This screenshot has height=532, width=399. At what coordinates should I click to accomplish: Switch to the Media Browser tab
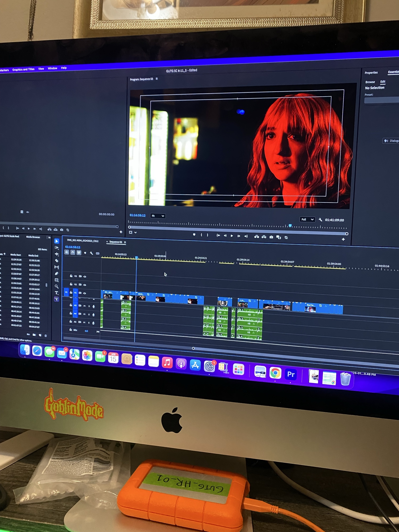tap(33, 237)
